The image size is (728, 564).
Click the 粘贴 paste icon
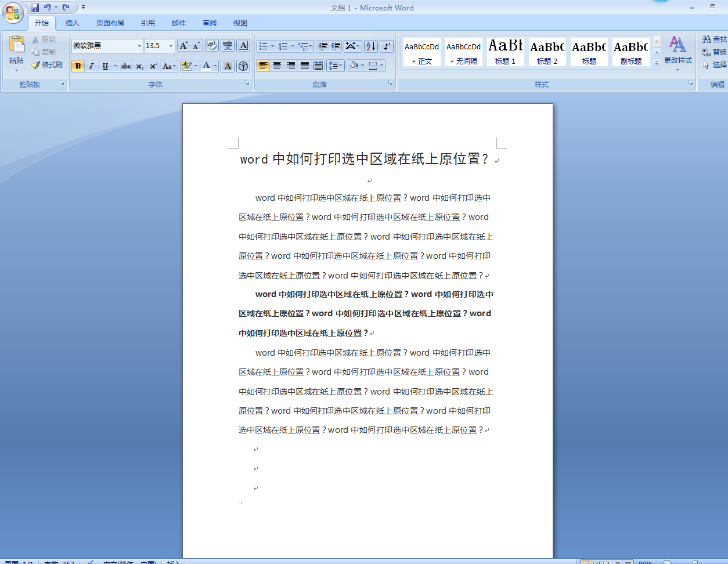coord(16,44)
